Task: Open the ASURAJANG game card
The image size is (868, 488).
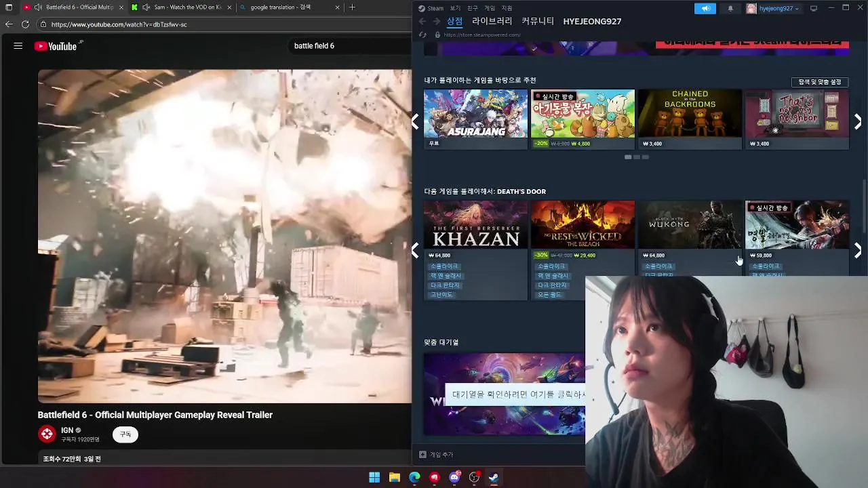Action: (475, 119)
